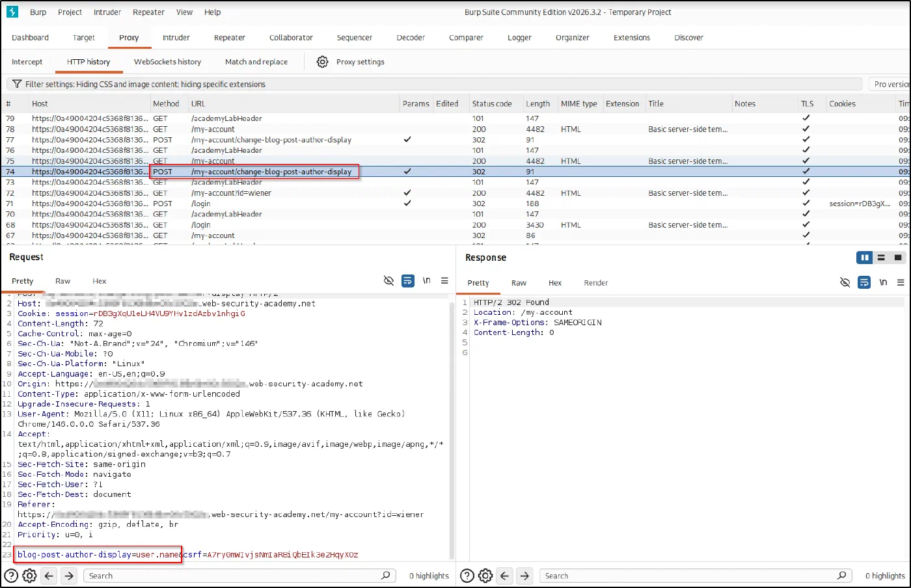911x588 pixels.
Task: Click the Pro version button
Action: (x=890, y=84)
